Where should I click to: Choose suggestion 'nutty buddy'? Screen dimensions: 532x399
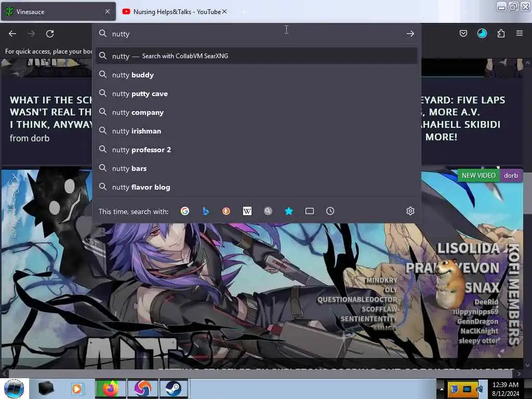[x=257, y=75]
